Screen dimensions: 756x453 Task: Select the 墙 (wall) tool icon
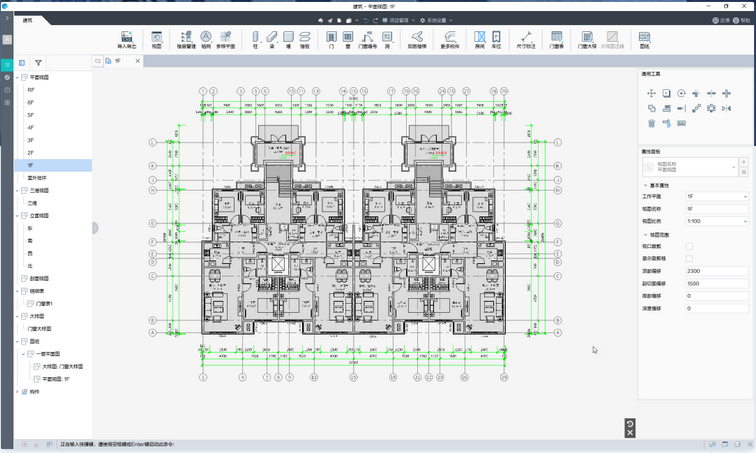coord(288,39)
